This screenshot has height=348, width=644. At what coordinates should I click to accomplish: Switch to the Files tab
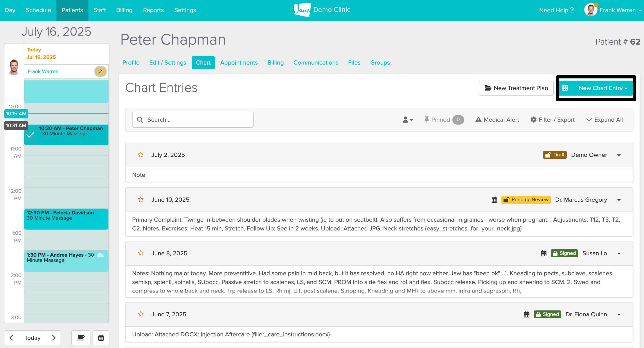(354, 63)
